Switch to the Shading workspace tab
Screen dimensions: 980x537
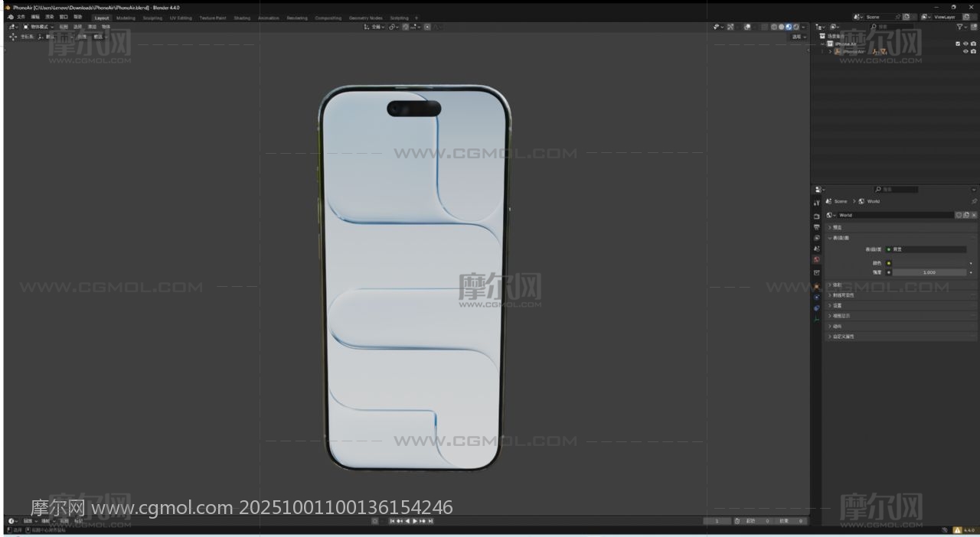242,18
